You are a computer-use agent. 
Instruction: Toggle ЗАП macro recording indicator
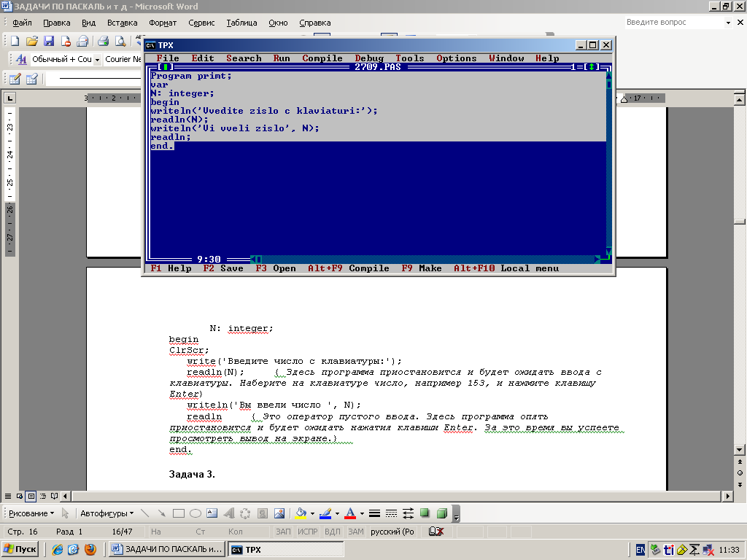pyautogui.click(x=283, y=532)
